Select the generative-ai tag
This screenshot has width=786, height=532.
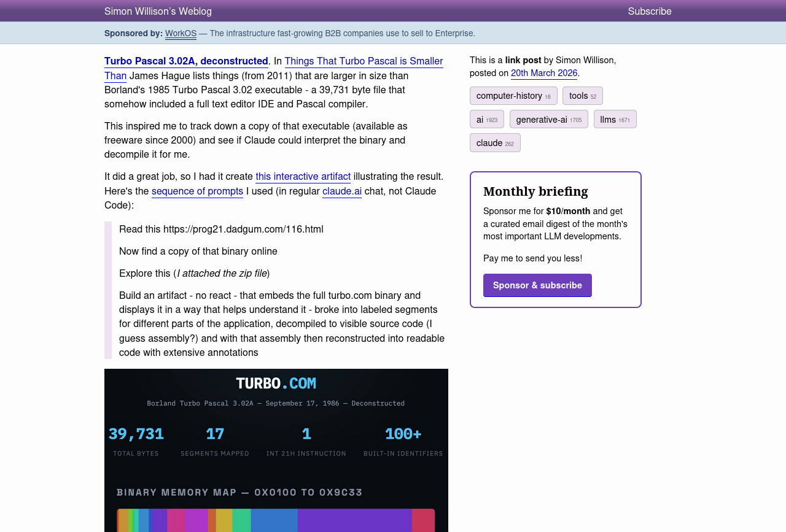(x=548, y=119)
